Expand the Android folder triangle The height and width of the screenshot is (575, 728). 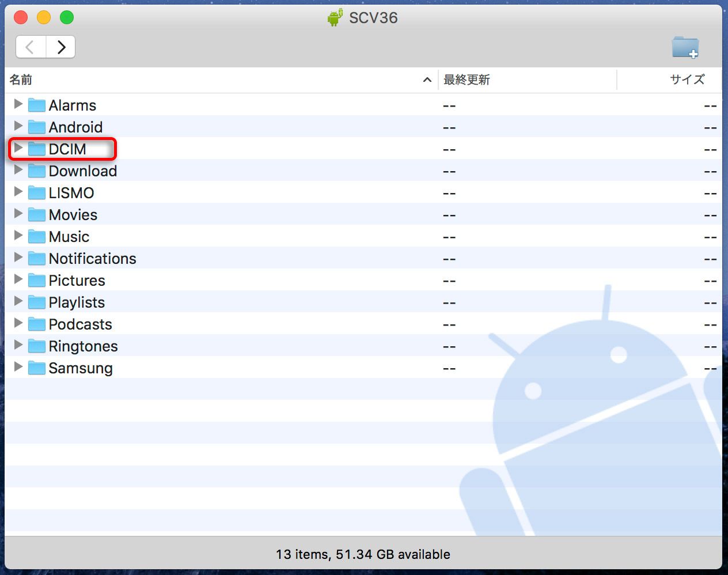click(18, 126)
